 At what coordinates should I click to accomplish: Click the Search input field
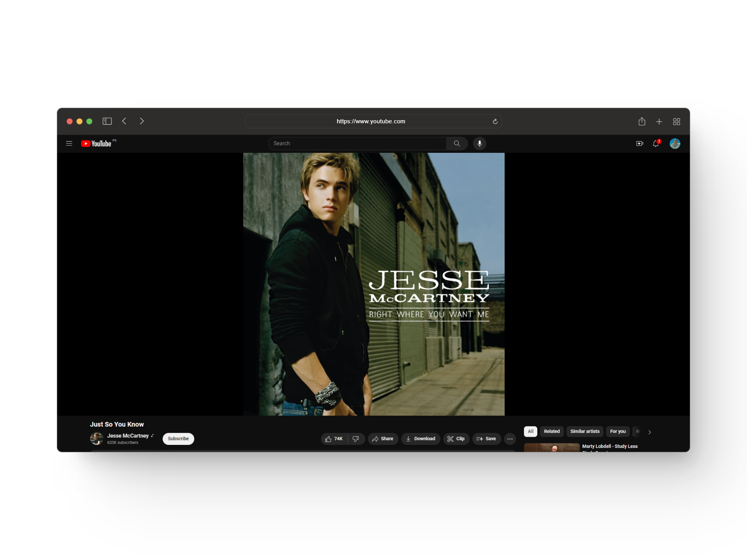357,143
